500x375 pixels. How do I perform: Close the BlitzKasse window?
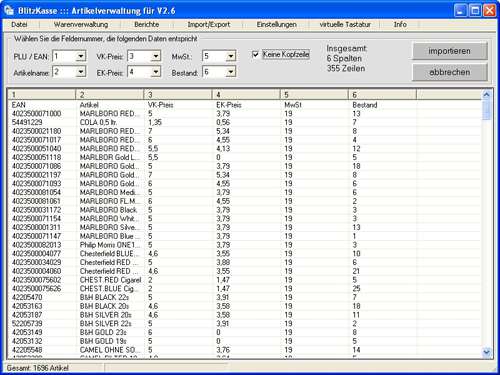pos(490,10)
